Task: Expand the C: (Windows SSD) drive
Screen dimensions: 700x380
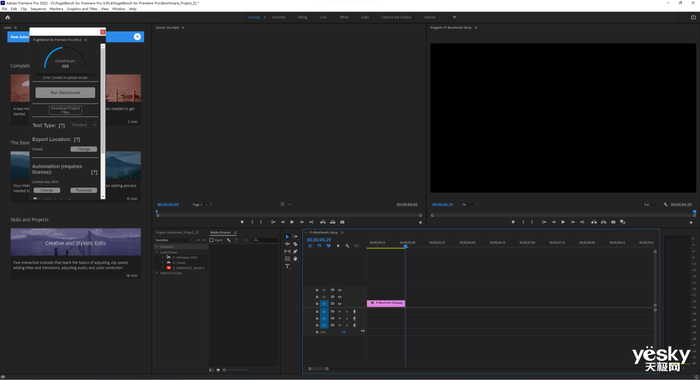Action: (163, 258)
